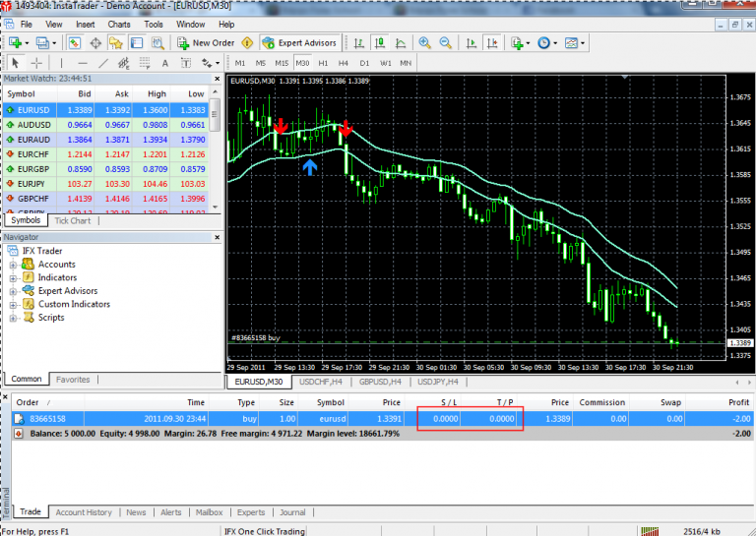Click the S/L value of the open order
Screen dimensions: 756x536
443,418
